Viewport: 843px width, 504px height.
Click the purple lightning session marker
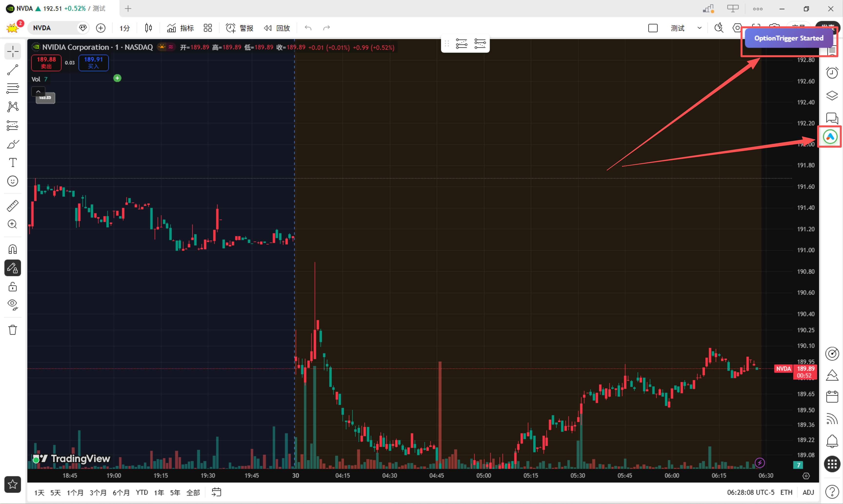[760, 463]
